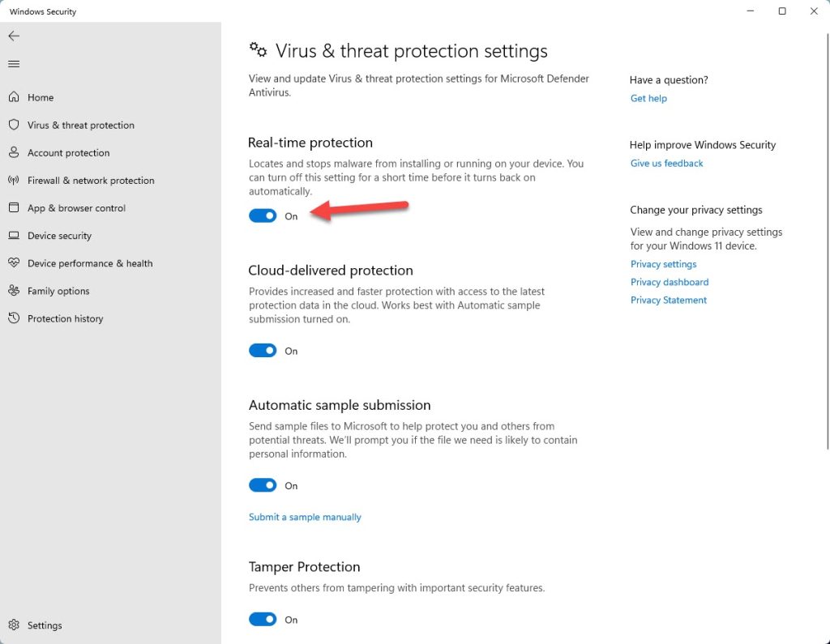Switch off Tamper Protection toggle
The image size is (830, 644).
[x=263, y=619]
